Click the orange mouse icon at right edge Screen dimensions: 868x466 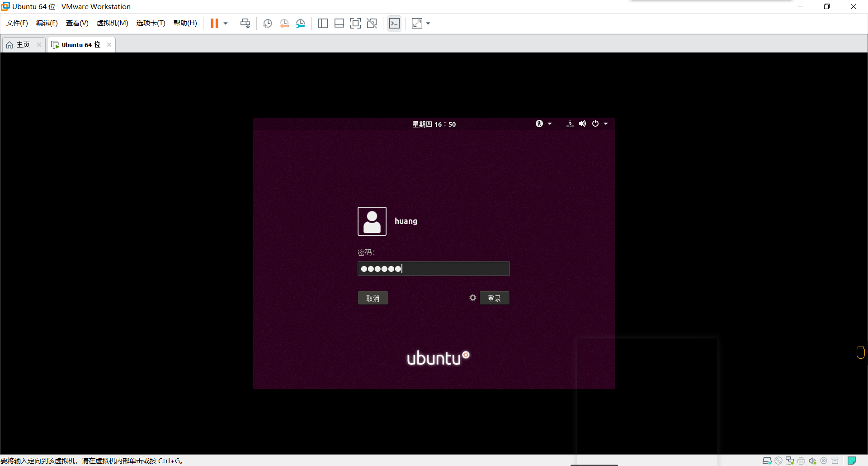tap(861, 352)
